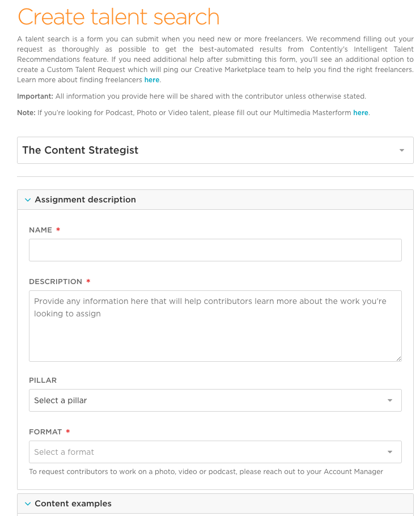Open the Select a pillar dropdown
The height and width of the screenshot is (516, 420).
tap(215, 400)
